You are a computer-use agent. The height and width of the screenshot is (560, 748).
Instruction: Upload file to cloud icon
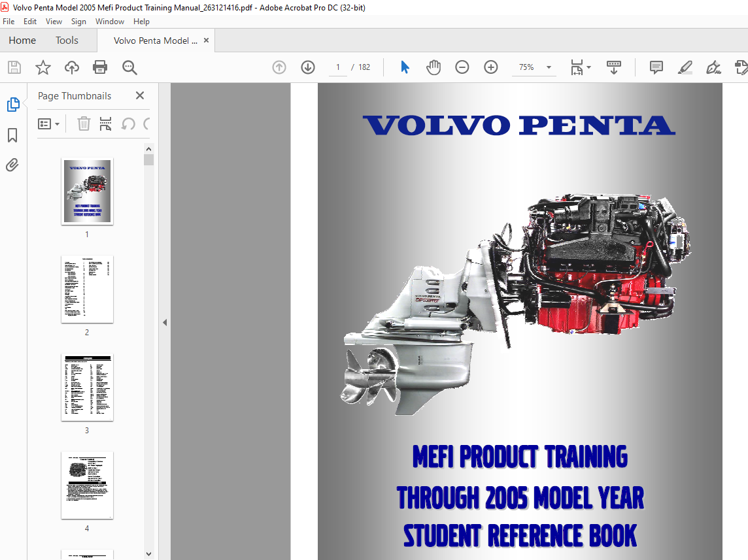71,67
